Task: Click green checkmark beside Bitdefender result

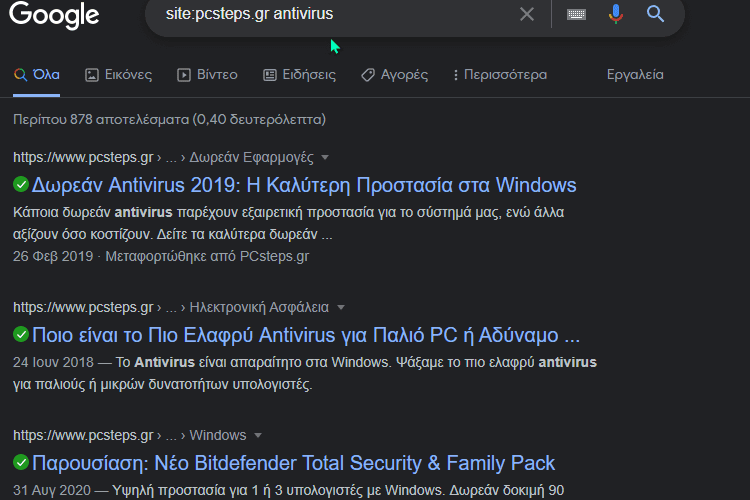Action: tap(21, 462)
